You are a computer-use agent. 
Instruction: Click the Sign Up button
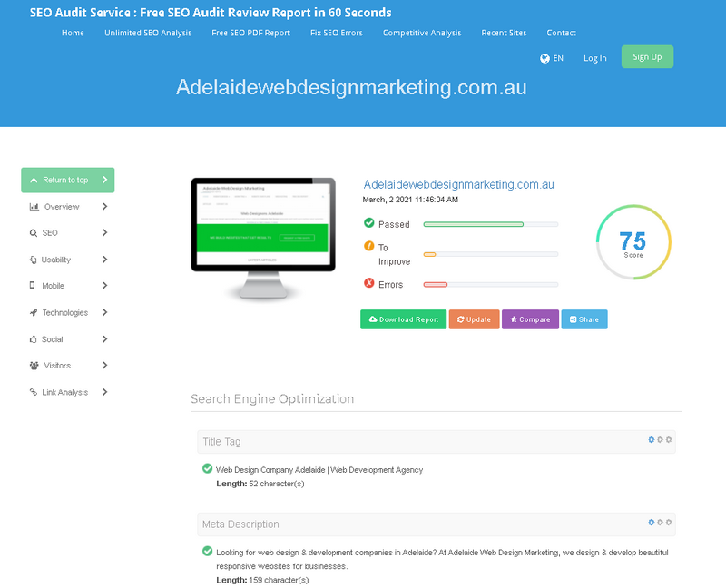pos(647,57)
